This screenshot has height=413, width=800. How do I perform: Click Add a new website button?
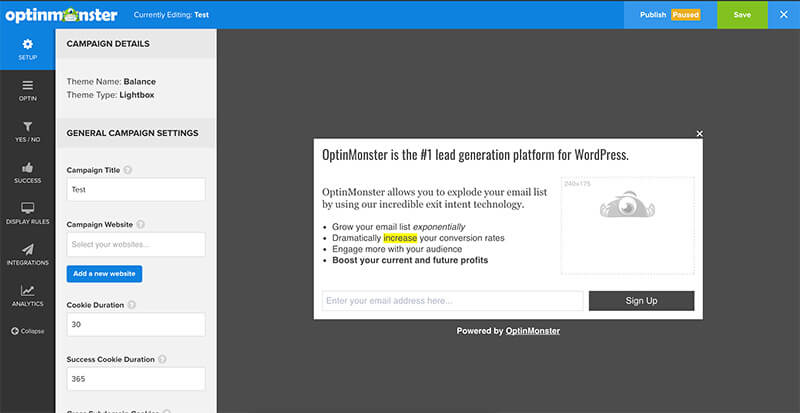click(x=104, y=274)
